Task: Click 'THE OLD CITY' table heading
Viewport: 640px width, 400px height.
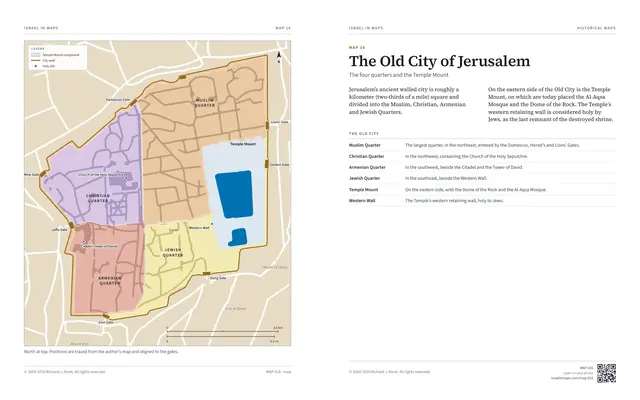Action: click(364, 133)
